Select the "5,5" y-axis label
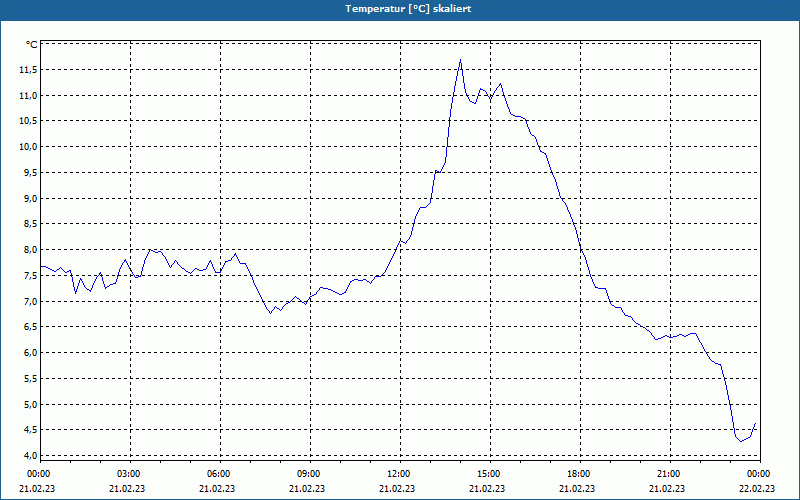Image resolution: width=800 pixels, height=500 pixels. pyautogui.click(x=30, y=379)
